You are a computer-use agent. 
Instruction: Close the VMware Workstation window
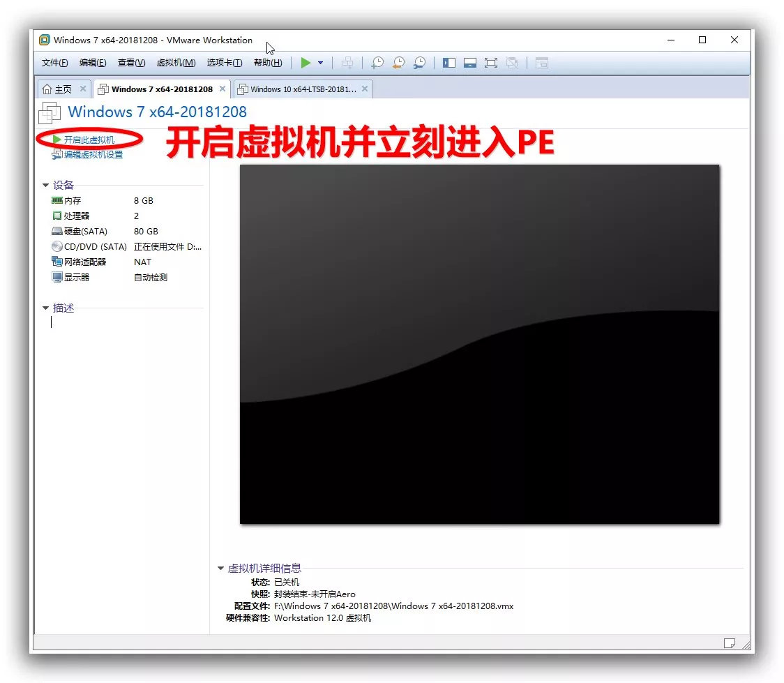pos(734,40)
